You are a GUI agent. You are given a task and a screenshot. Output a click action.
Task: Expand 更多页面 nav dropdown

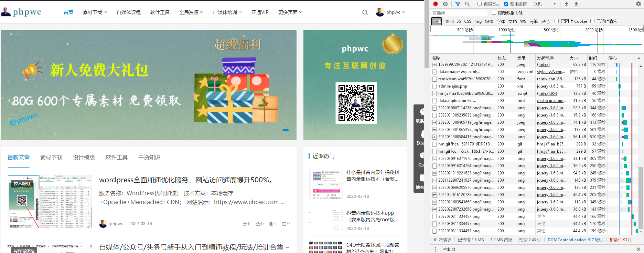click(x=290, y=12)
